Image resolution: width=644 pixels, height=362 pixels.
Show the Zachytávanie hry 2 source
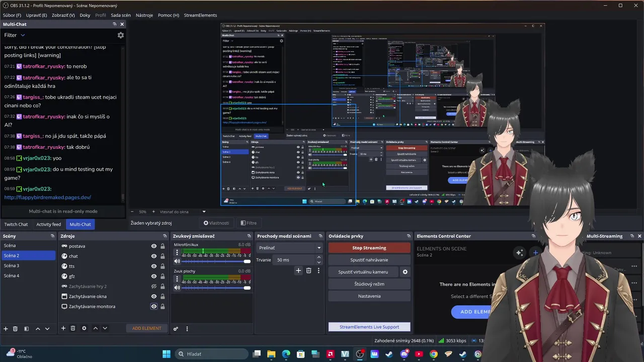[x=154, y=287]
